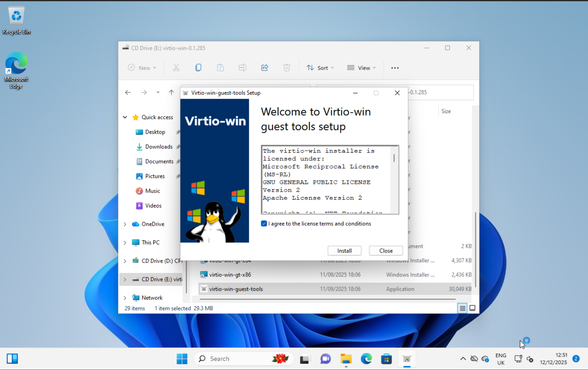
Task: Click the muted volume icon in tray
Action: coord(530,359)
